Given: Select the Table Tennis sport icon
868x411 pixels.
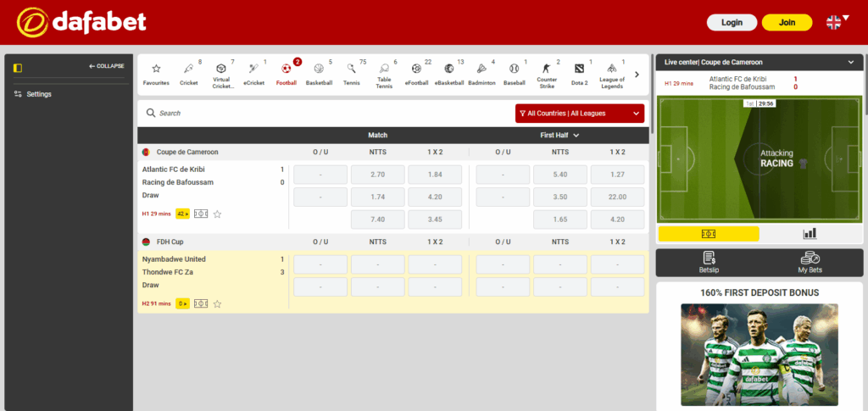Looking at the screenshot, I should click(384, 74).
